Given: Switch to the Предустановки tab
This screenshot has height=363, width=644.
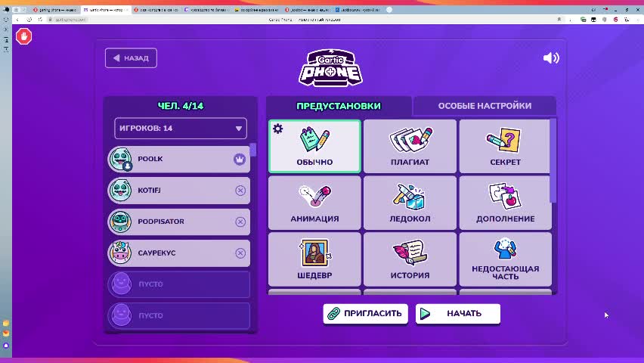Looking at the screenshot, I should (339, 106).
